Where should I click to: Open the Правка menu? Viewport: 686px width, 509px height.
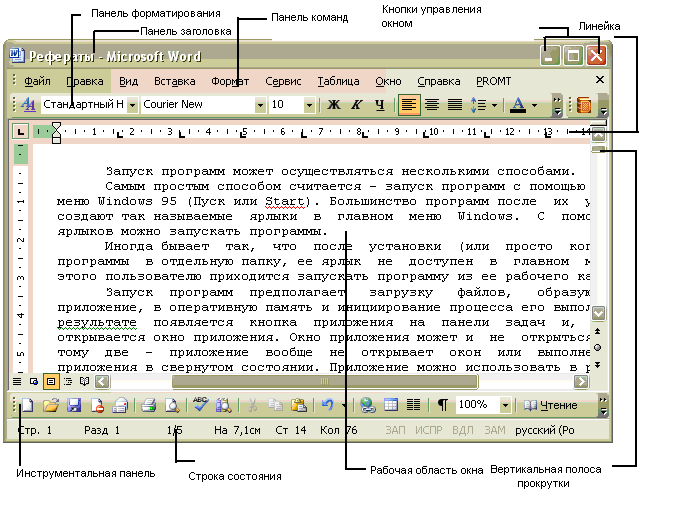85,81
